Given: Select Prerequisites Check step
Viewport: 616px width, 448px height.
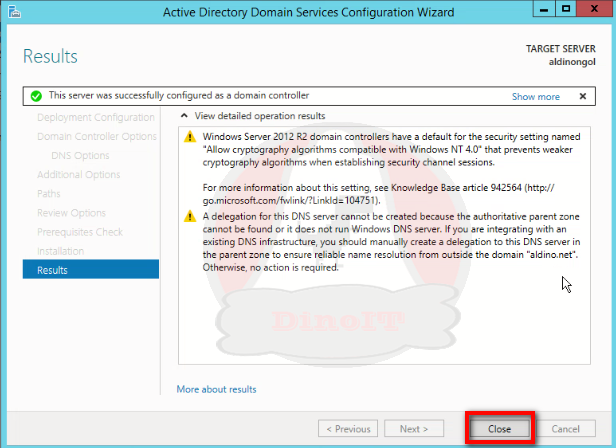Looking at the screenshot, I should [x=80, y=232].
